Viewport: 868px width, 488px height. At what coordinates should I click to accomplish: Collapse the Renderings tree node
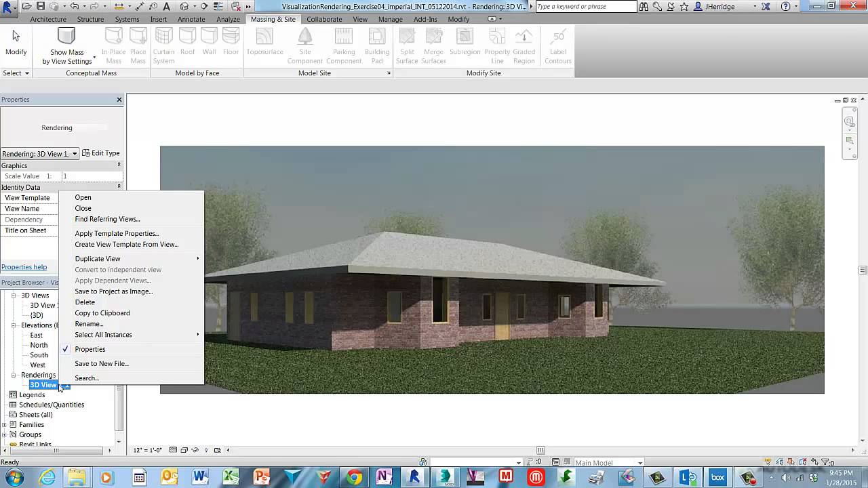[14, 375]
